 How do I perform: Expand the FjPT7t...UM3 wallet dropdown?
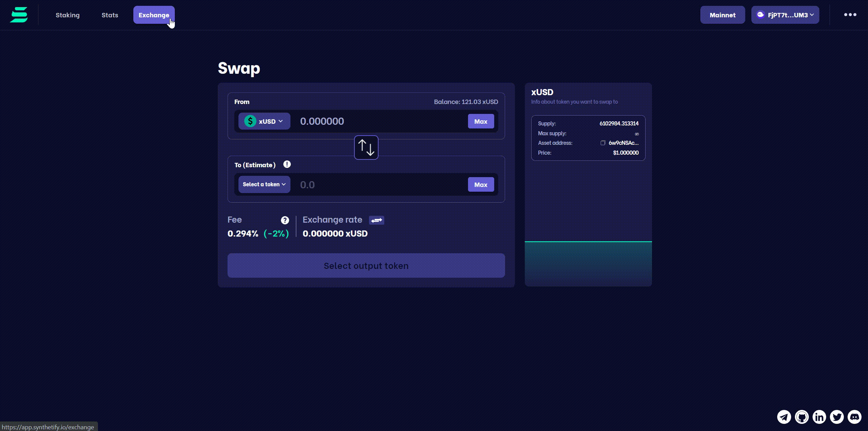point(785,15)
